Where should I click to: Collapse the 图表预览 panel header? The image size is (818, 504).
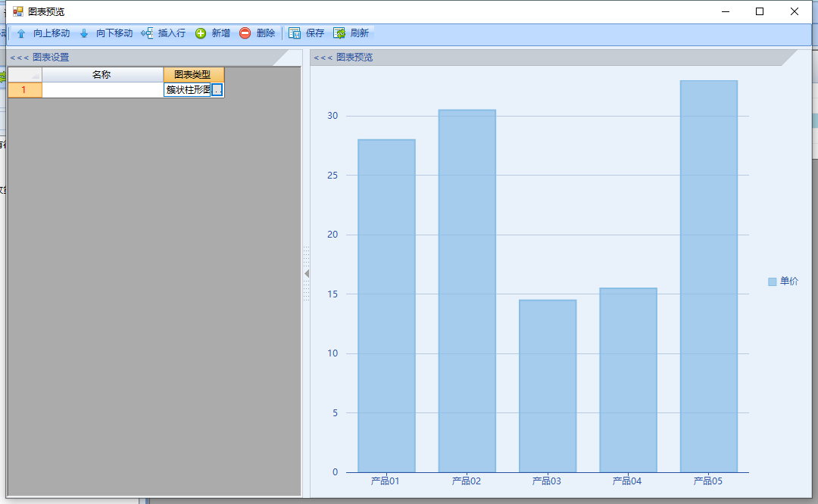tap(343, 58)
